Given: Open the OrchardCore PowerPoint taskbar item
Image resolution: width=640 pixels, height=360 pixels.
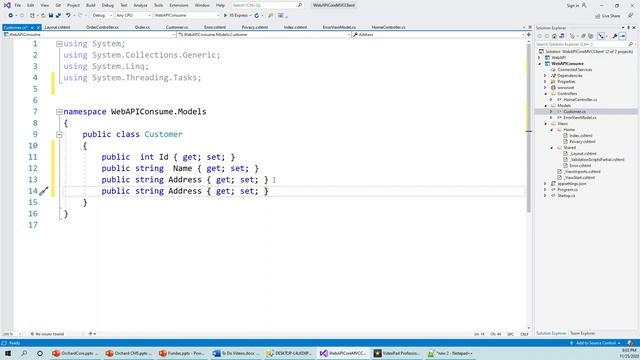Looking at the screenshot, I should [76, 353].
